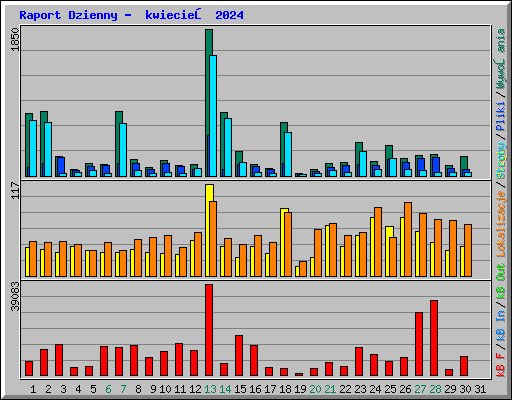Click the y-axis value 39083
Viewport: 512px width, 400px height.
15,296
